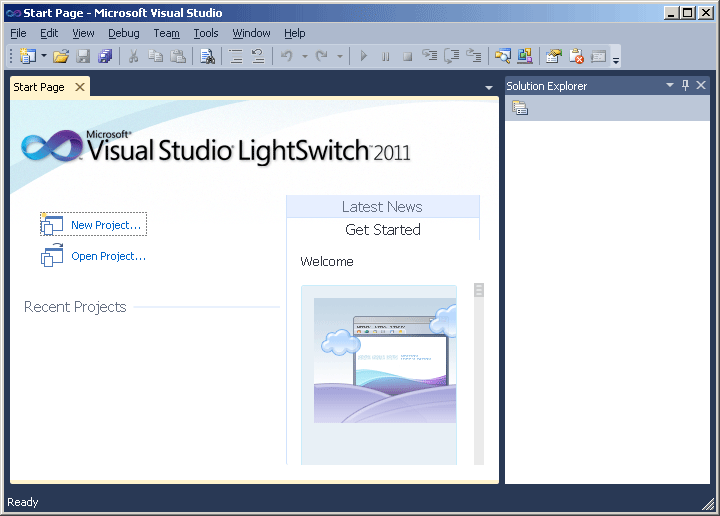
Task: Click the New Project icon on Start Page
Action: point(51,224)
